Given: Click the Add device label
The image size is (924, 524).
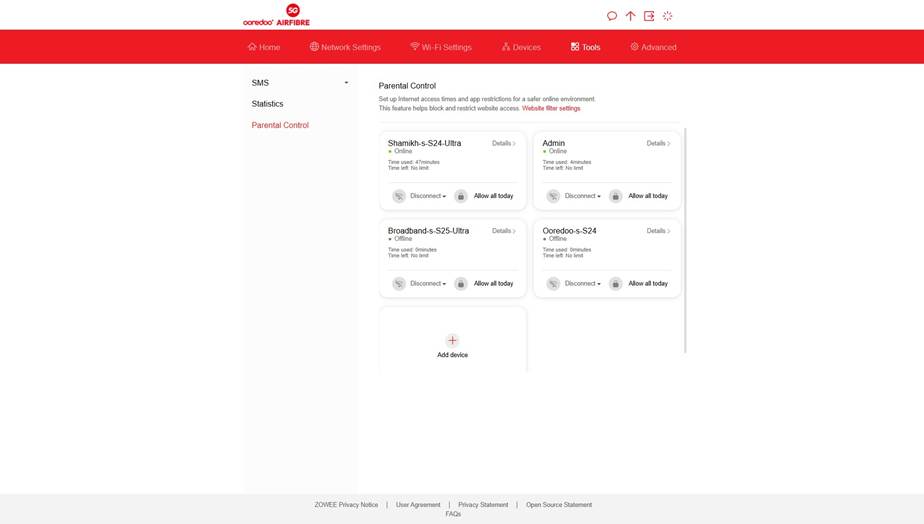Looking at the screenshot, I should pos(452,355).
